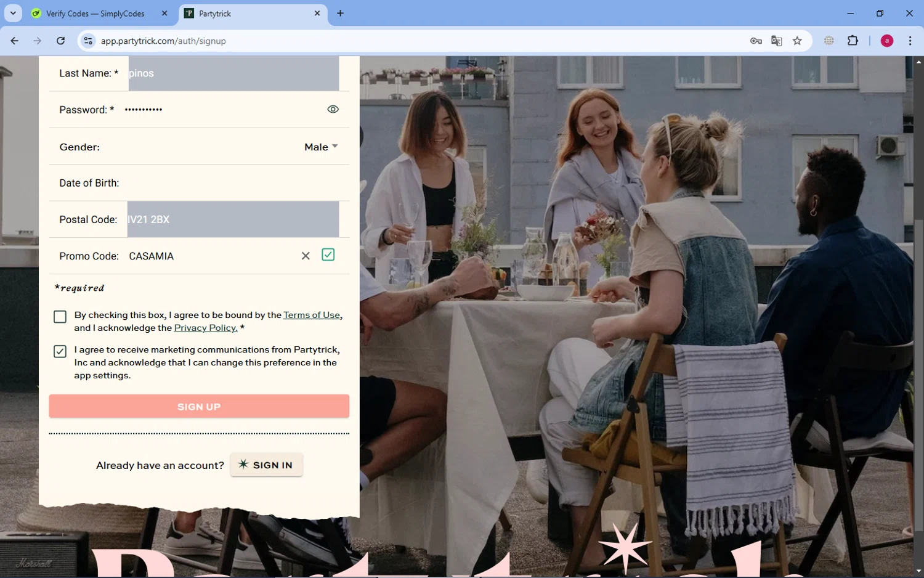
Task: Open a new browser tab
Action: (340, 13)
